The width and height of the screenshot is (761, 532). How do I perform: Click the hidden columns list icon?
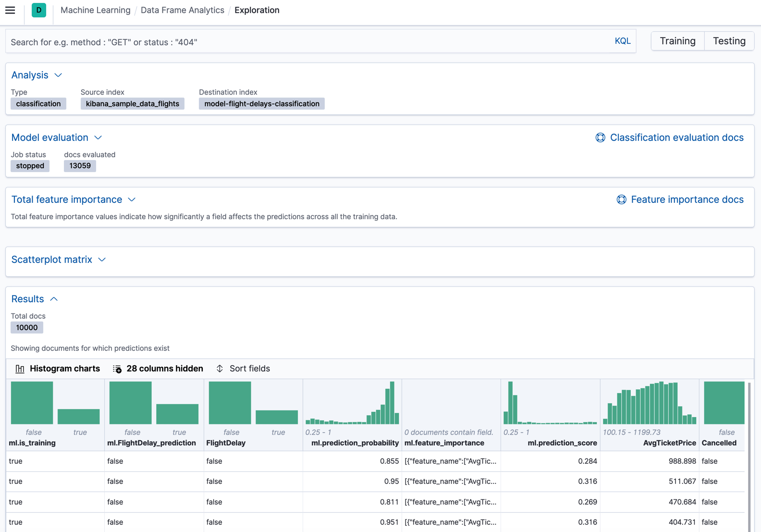point(117,369)
